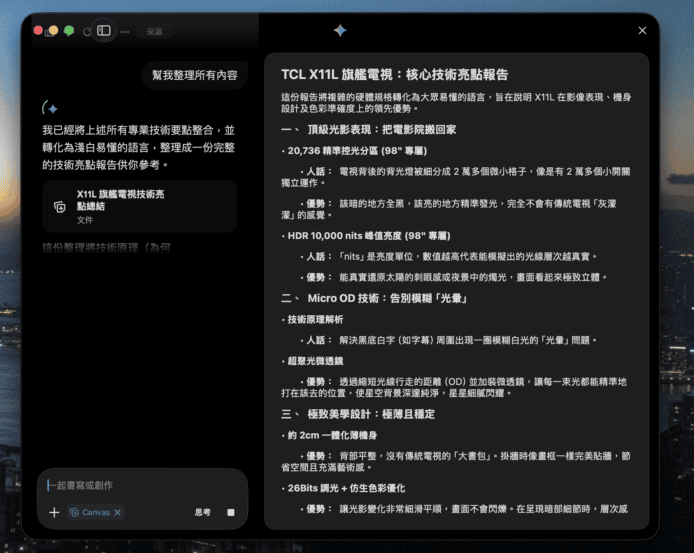Click the 來源 button in the title bar
The image size is (694, 553).
(x=154, y=32)
